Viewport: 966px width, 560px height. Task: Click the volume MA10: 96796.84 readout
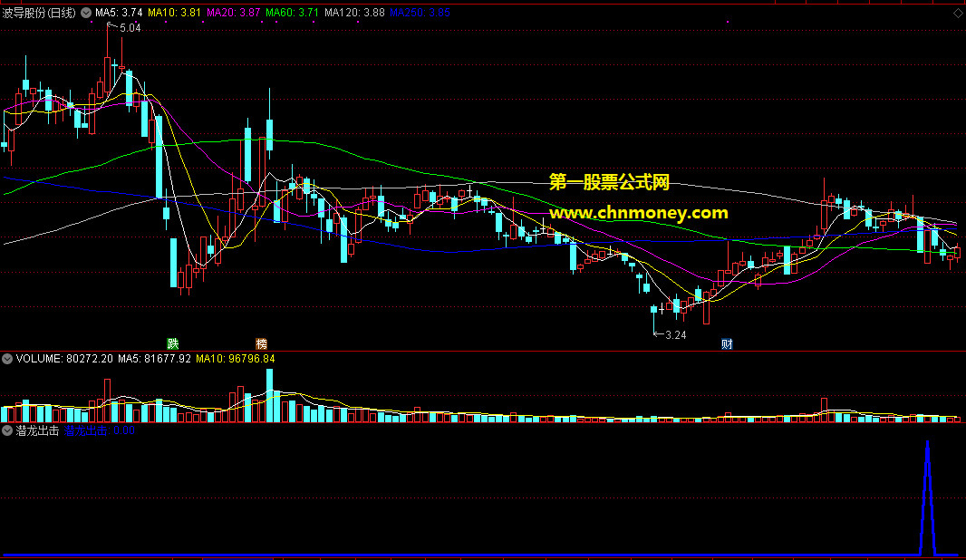tap(236, 359)
